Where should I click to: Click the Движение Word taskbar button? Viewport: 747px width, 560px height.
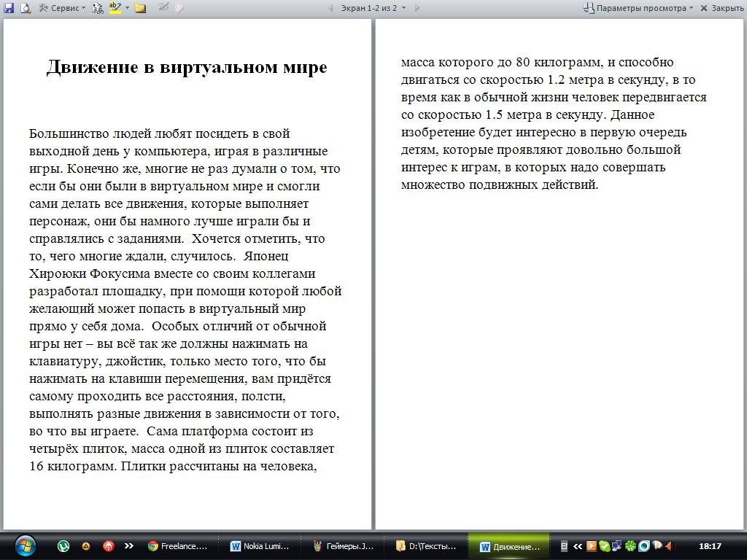click(x=508, y=546)
